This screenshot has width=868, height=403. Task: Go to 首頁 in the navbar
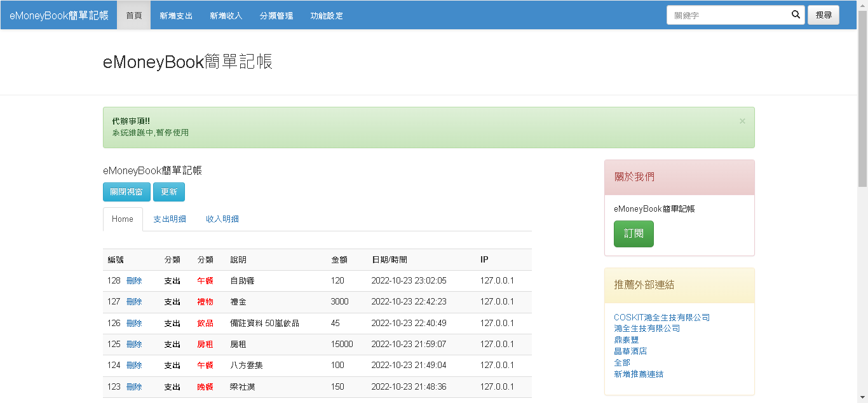(134, 15)
